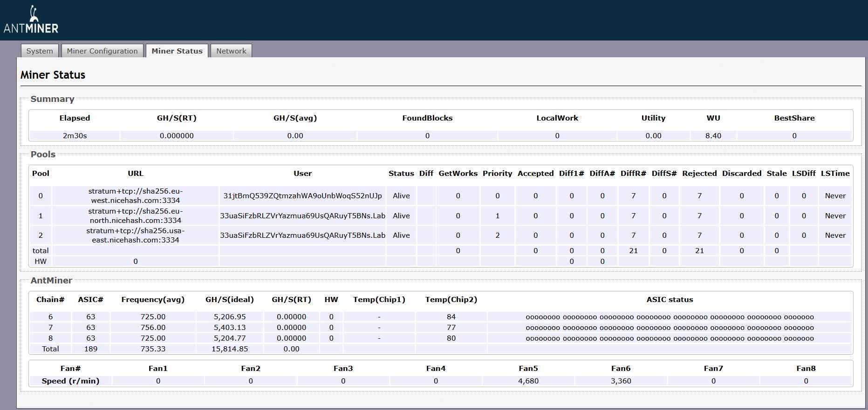Click Fan6 speed value 3,360
The image size is (868, 410).
[x=621, y=381]
